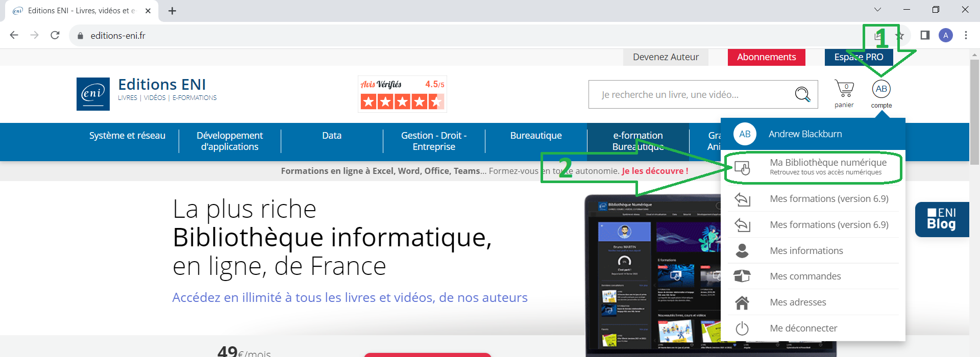Open the Chrome profile avatar A
This screenshot has width=980, height=357.
[946, 35]
